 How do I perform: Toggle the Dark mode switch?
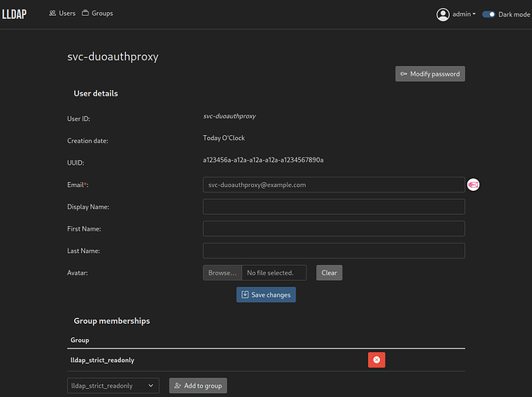point(488,14)
